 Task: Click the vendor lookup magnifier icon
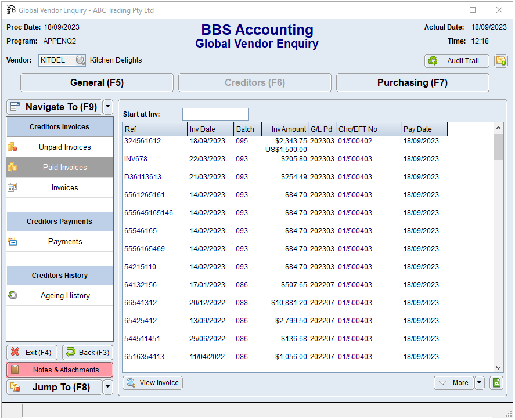tap(80, 60)
